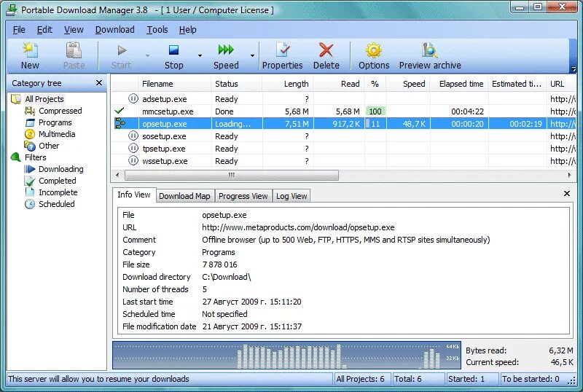Open the Download menu
Image resolution: width=583 pixels, height=392 pixels.
[x=115, y=30]
